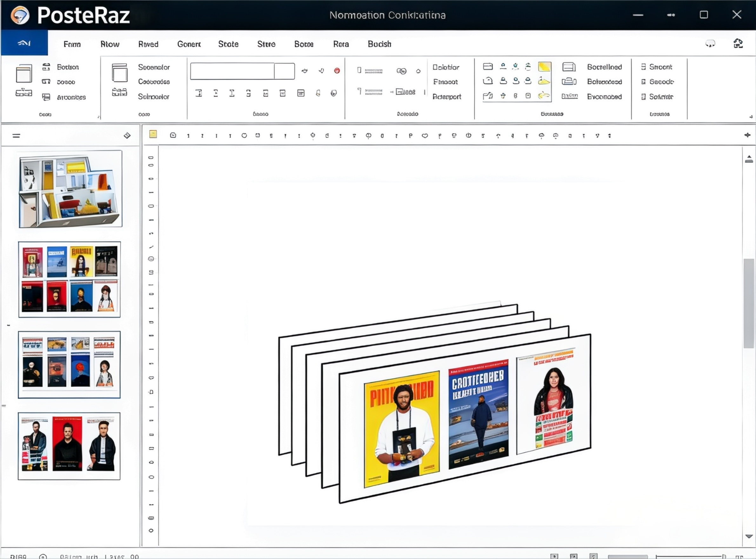Toggle the Seoodr checkbox
Screen dimensions: 756x559
pos(643,82)
